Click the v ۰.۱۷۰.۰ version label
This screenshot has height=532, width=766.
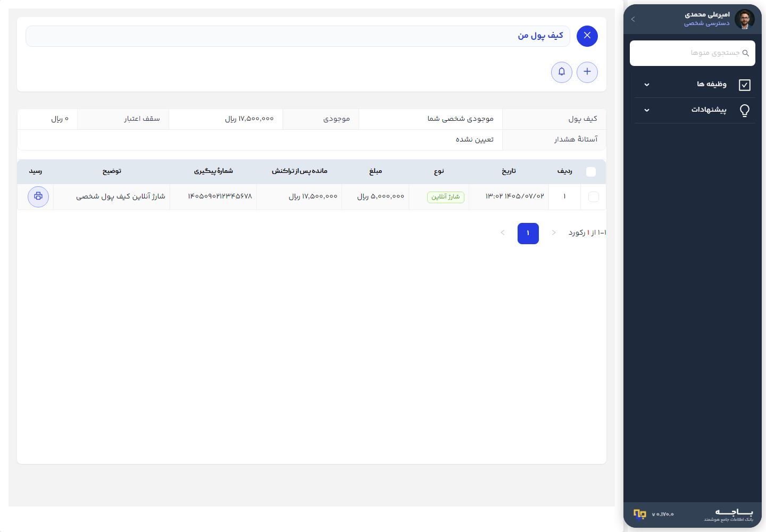click(x=663, y=514)
